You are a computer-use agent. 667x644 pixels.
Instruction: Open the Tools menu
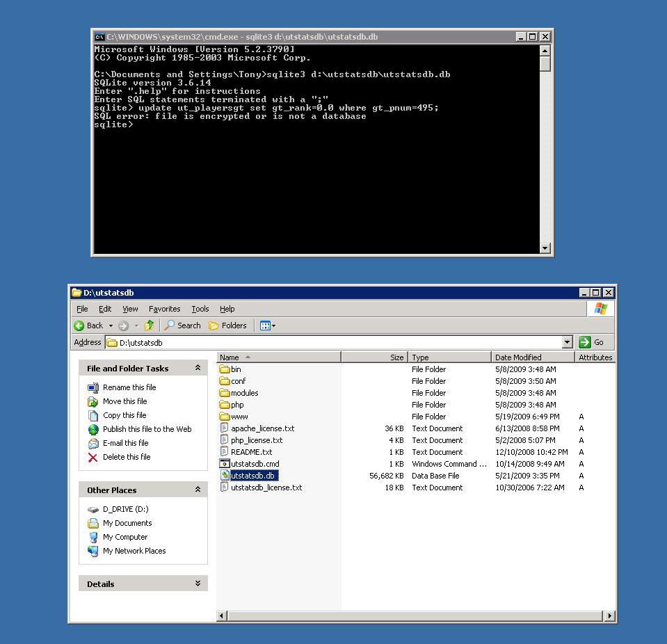point(200,309)
